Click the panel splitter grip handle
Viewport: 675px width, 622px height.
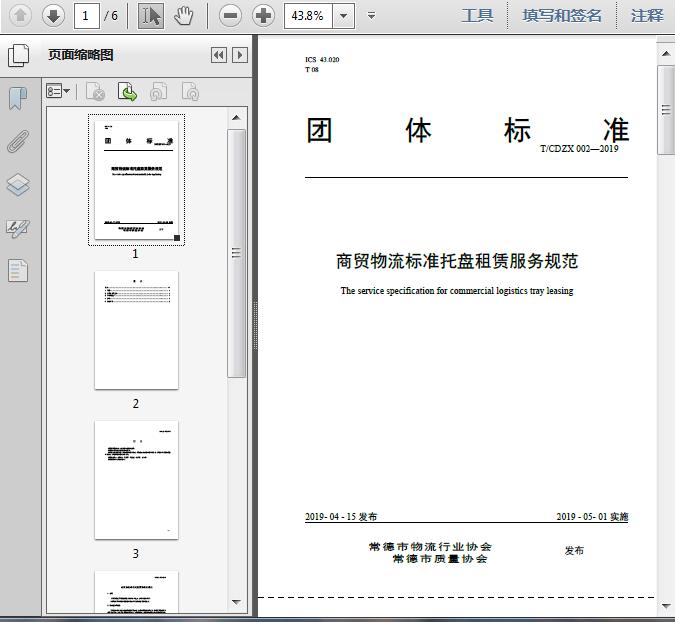coord(255,324)
